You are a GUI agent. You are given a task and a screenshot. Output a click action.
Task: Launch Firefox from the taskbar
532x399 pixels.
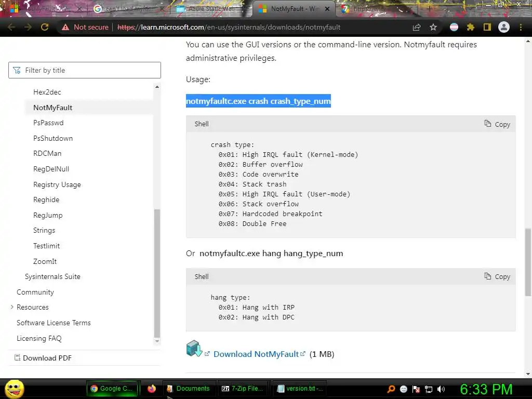152,389
